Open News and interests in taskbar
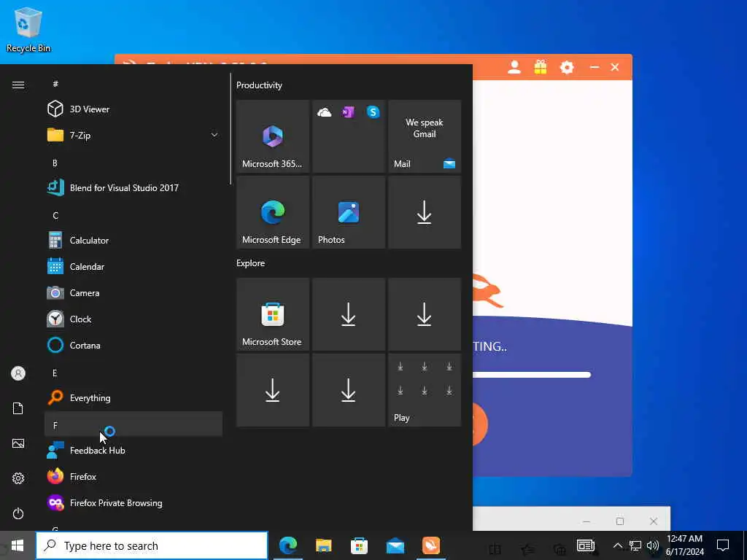This screenshot has height=560, width=747. pos(586,545)
